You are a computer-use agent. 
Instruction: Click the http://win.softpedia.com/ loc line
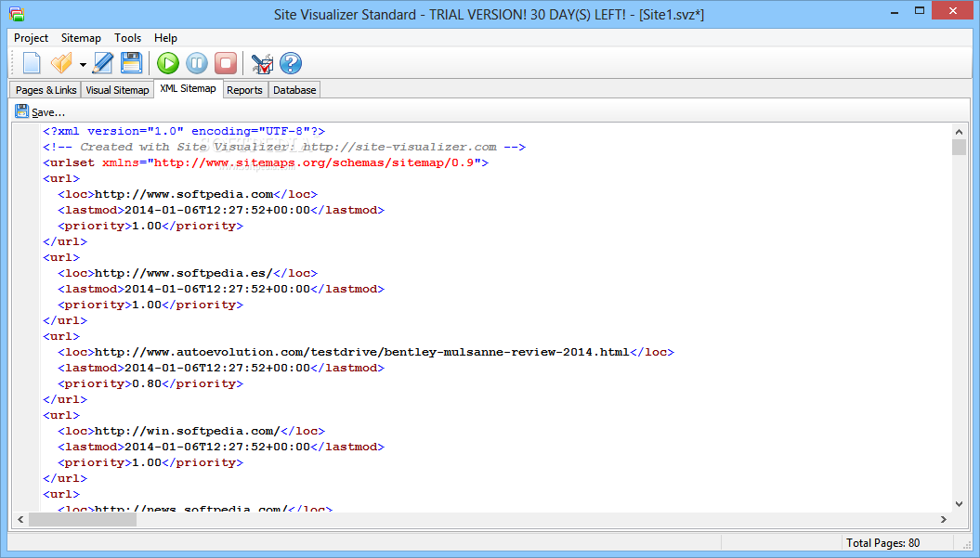tap(191, 431)
